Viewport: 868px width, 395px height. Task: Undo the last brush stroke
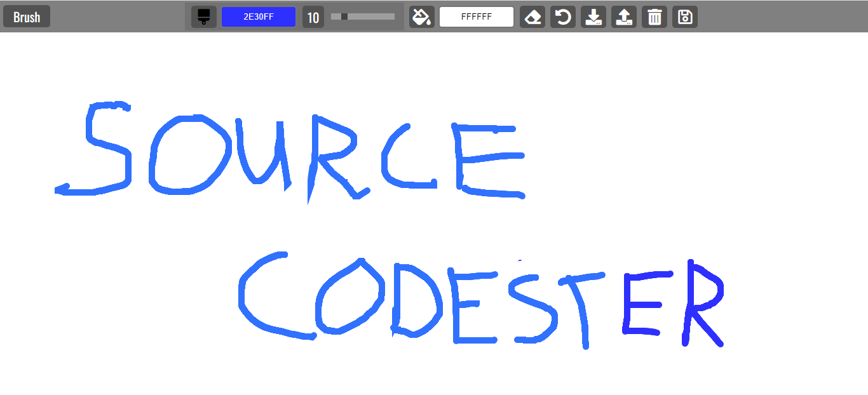(563, 17)
